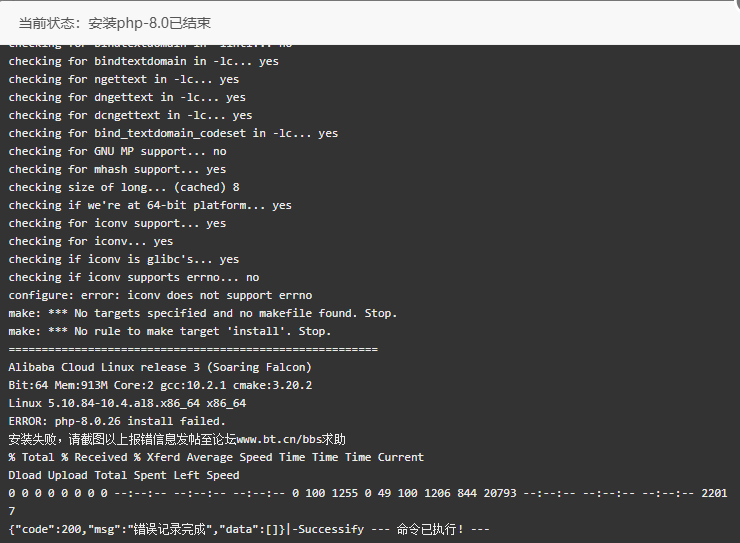The image size is (740, 543).
Task: Click the "No rule to make target 'install'" line
Action: 170,331
